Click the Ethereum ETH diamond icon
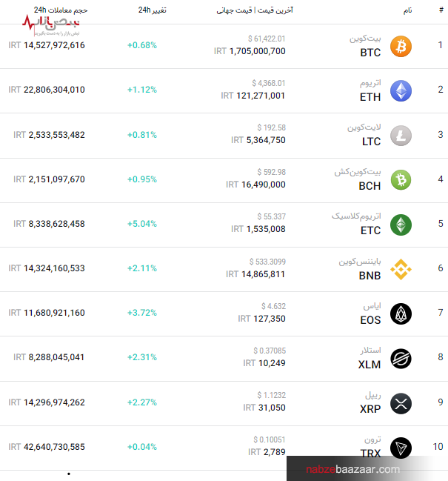Viewport: 448px width, 481px height. pos(401,90)
